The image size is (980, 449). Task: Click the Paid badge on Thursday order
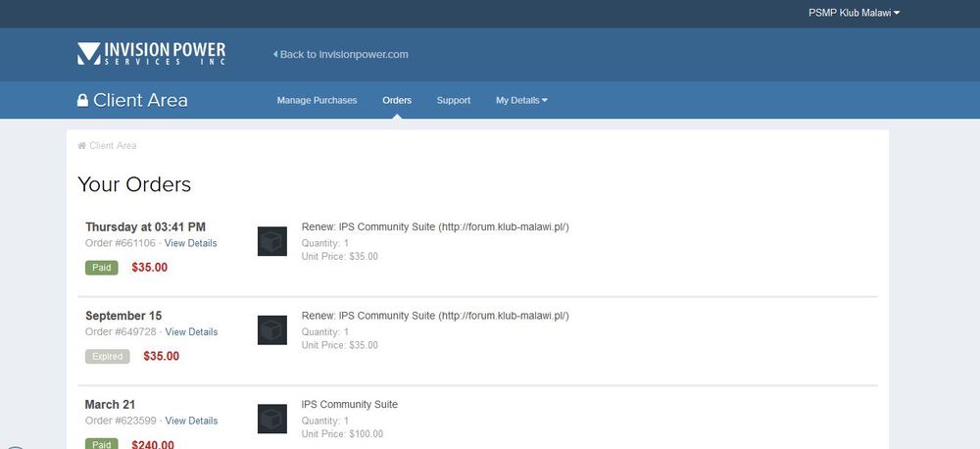point(102,267)
